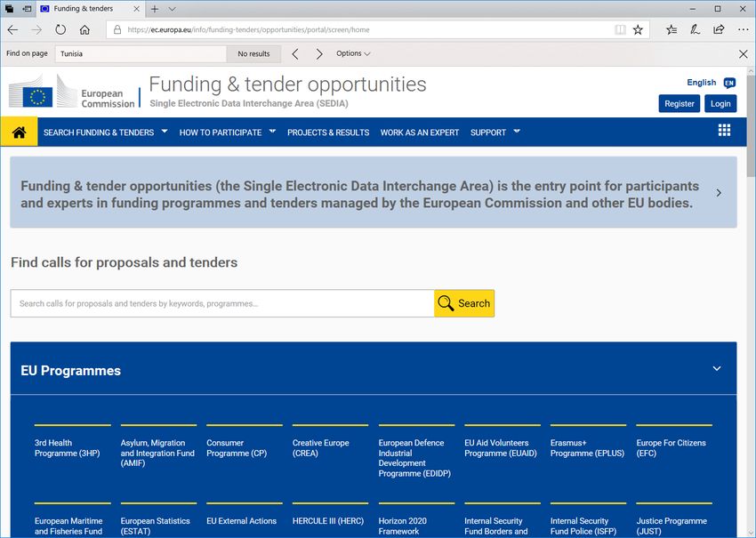Image resolution: width=756 pixels, height=538 pixels.
Task: Click the European Commission logo
Action: click(x=72, y=92)
